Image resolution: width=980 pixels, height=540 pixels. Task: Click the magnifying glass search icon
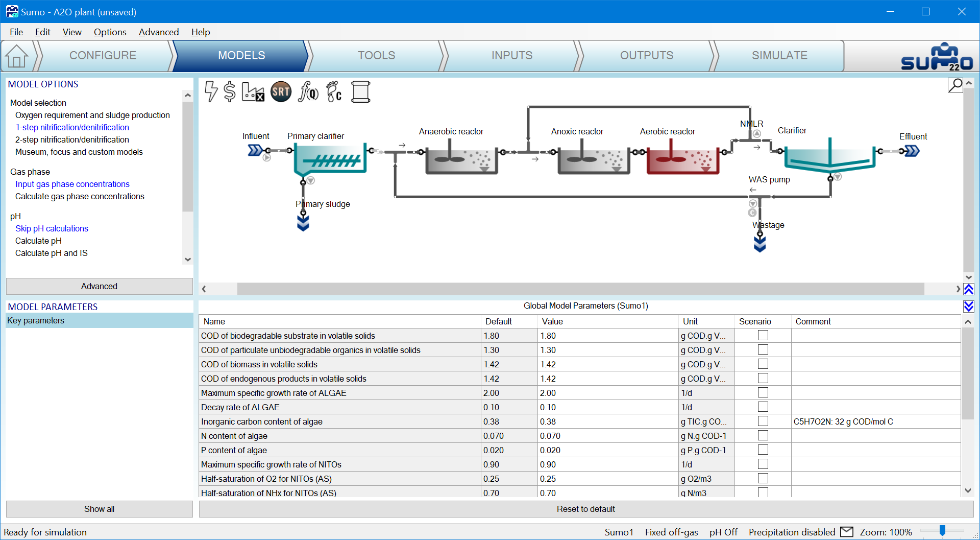coord(955,85)
